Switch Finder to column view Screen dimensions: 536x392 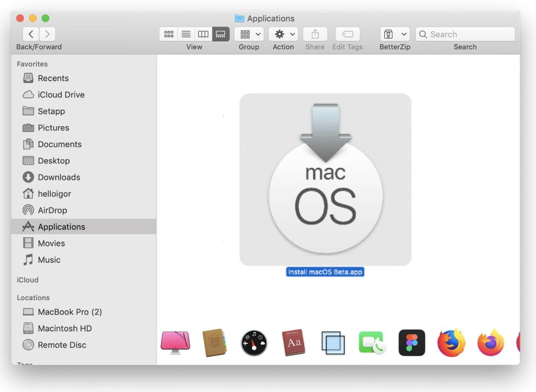pos(203,34)
